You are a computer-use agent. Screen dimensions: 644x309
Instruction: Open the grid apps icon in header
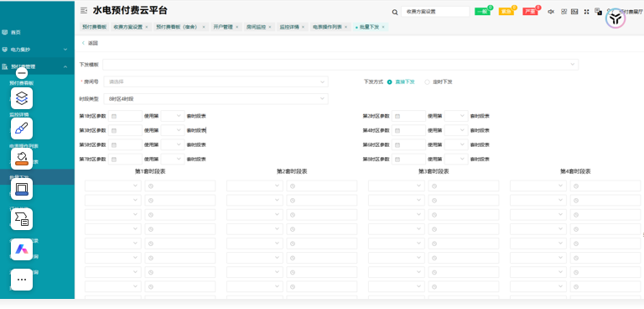(x=563, y=12)
